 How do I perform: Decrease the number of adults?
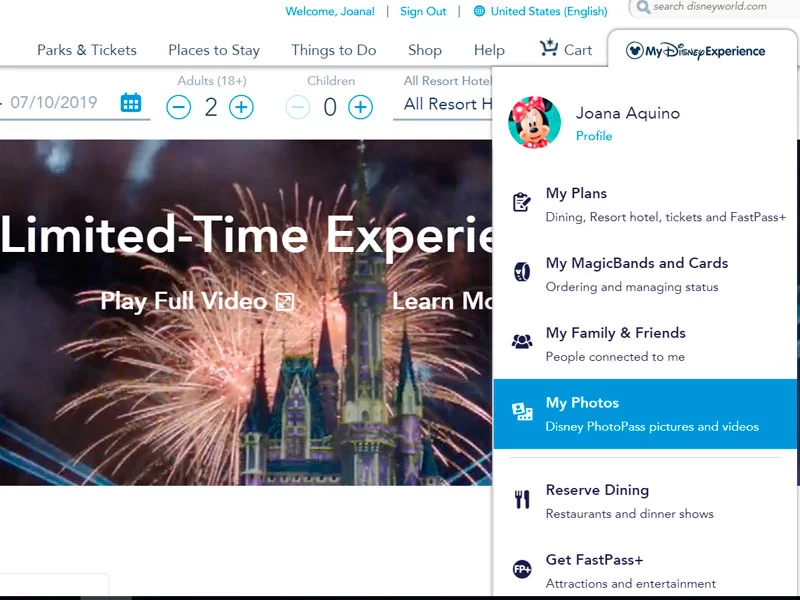click(x=179, y=107)
